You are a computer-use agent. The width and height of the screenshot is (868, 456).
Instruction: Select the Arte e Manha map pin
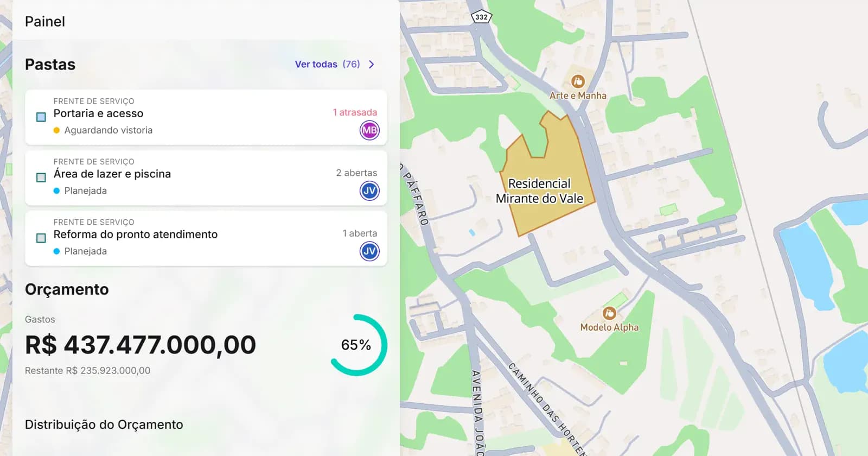(x=578, y=81)
